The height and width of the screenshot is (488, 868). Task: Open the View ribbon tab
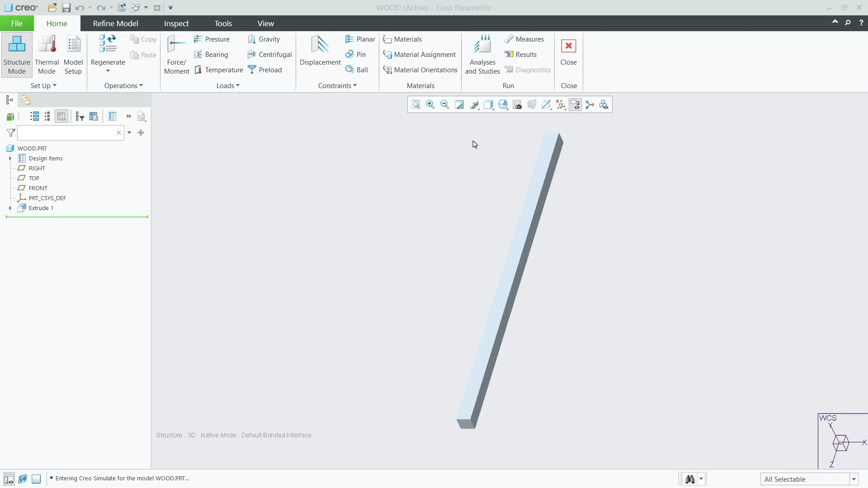pyautogui.click(x=266, y=23)
